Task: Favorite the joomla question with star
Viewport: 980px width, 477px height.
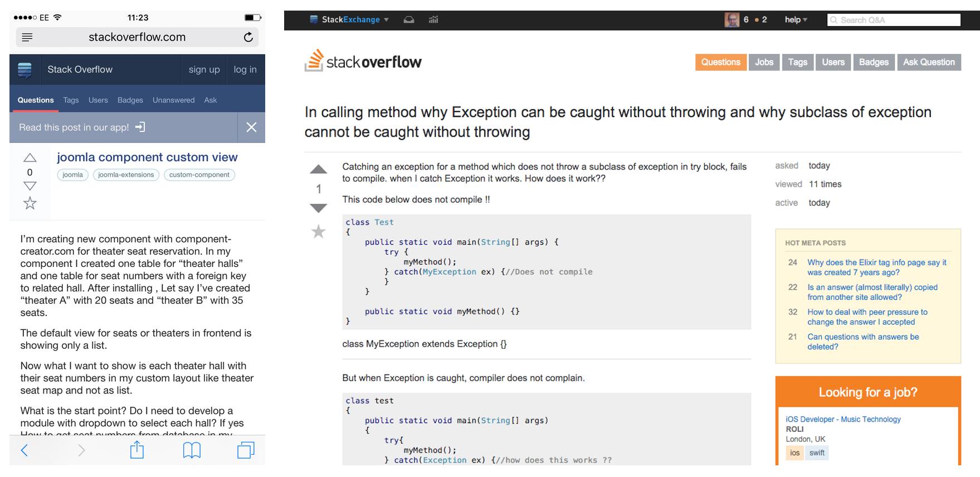Action: click(x=30, y=203)
